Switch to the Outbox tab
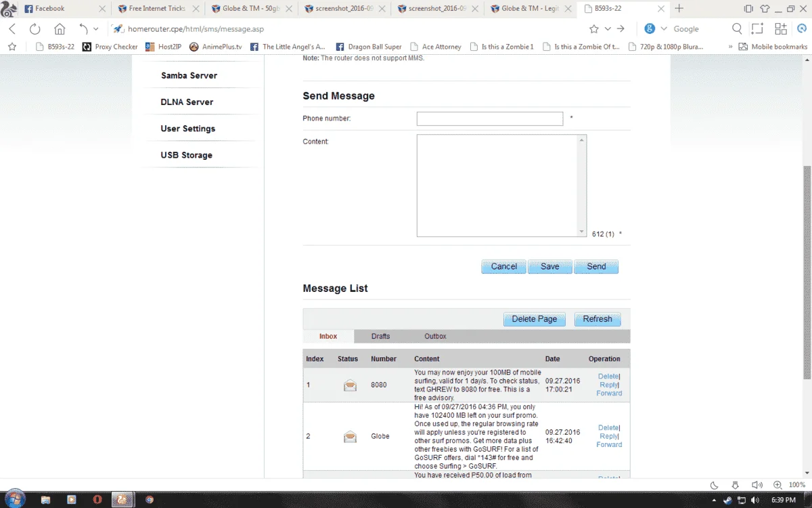 435,336
